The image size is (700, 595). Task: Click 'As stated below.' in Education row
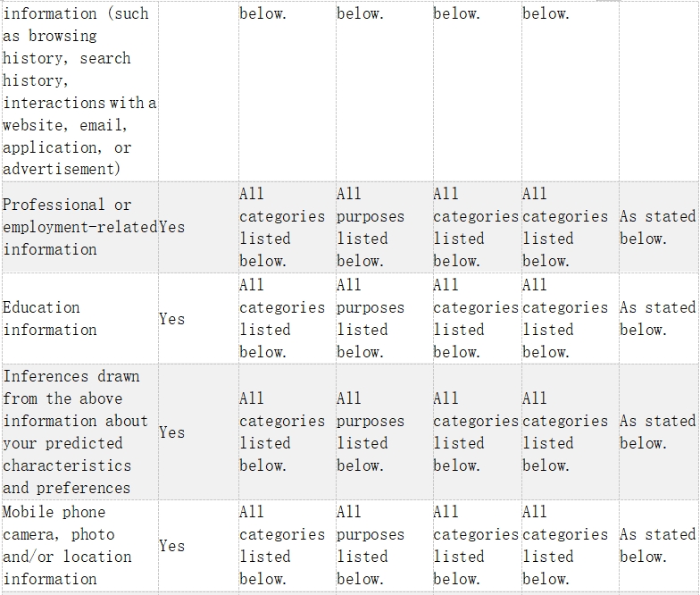click(657, 318)
